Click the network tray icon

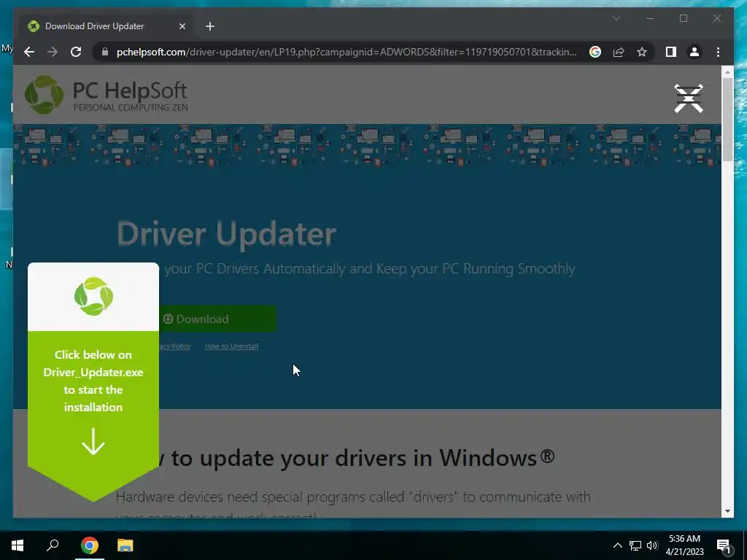(x=635, y=545)
